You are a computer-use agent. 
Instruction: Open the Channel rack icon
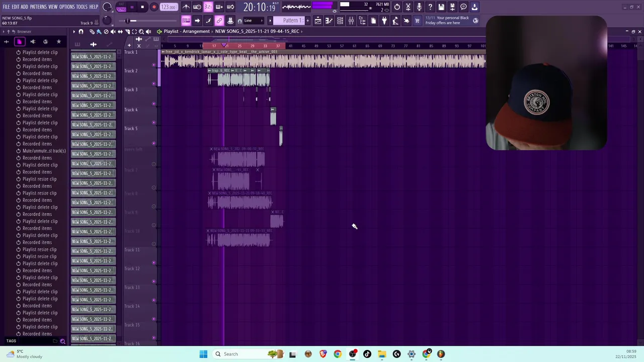(340, 21)
